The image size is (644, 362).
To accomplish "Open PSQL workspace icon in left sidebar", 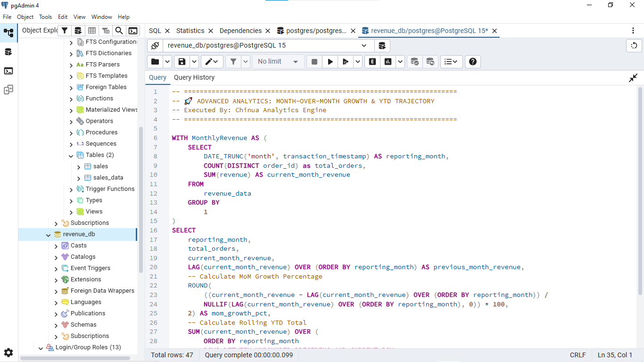I will tap(8, 71).
